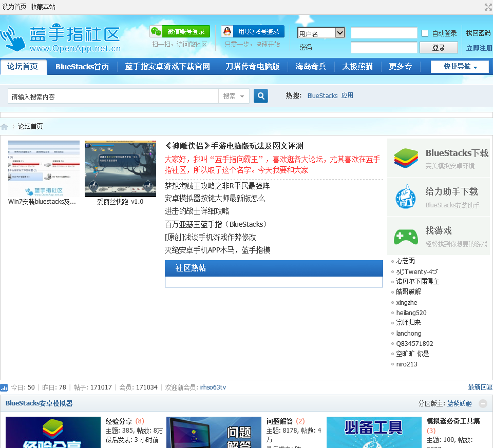Click the green gamepad 找游戏 icon

pos(406,237)
